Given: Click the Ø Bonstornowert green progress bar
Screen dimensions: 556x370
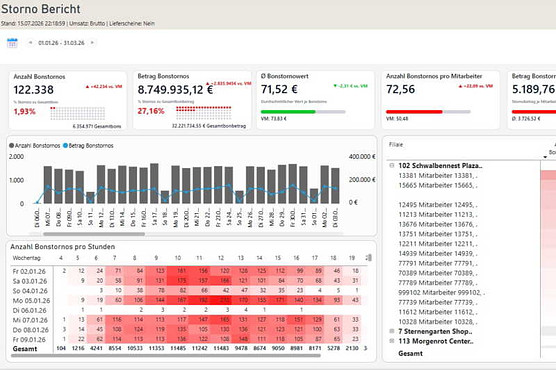Looking at the screenshot, I should 288,112.
